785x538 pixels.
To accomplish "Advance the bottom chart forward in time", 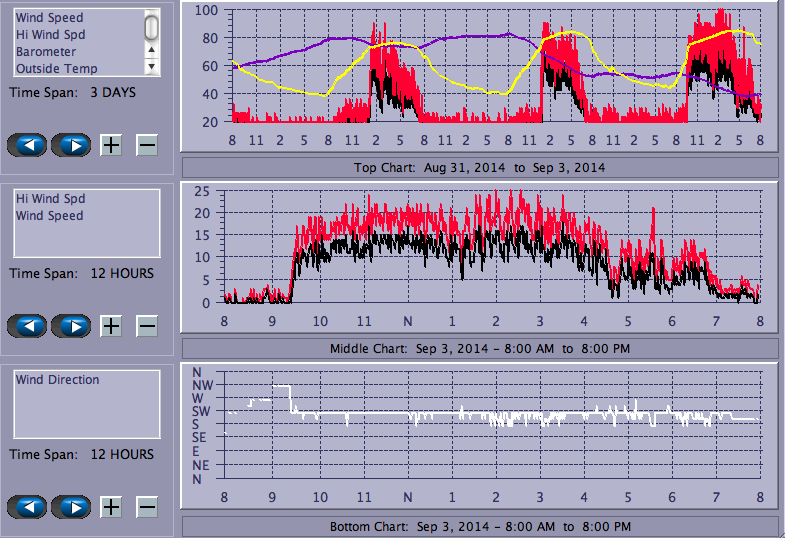I will click(x=71, y=507).
